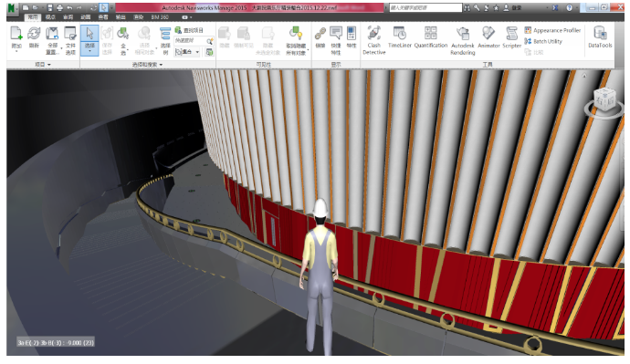This screenshot has height=364, width=630.
Task: Toggle the Quick Properties (快捷特性) display
Action: pos(335,40)
